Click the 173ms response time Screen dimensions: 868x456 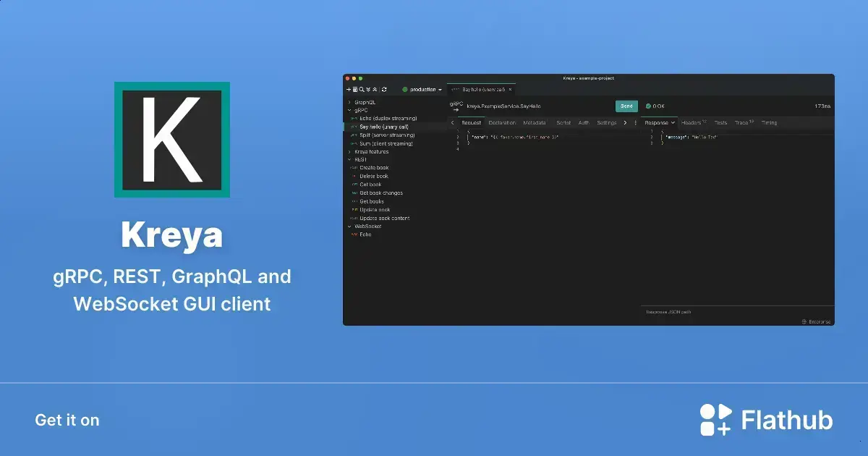tap(822, 106)
